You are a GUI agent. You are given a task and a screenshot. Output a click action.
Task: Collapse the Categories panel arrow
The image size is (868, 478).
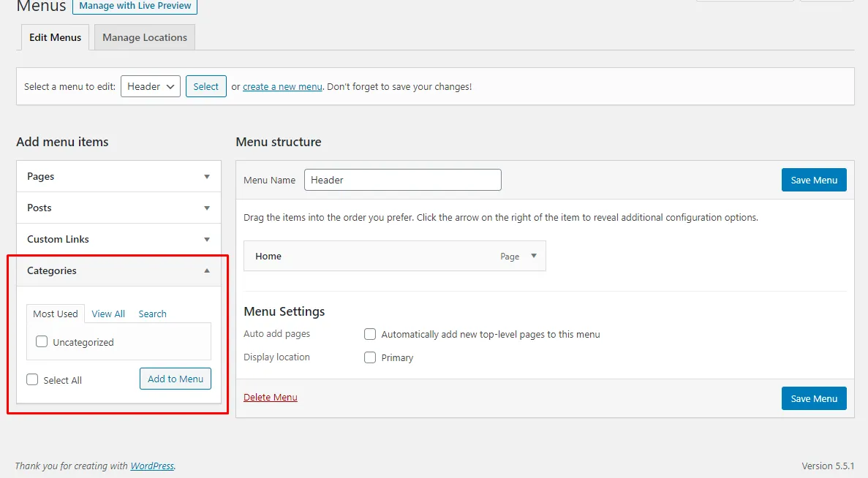207,271
